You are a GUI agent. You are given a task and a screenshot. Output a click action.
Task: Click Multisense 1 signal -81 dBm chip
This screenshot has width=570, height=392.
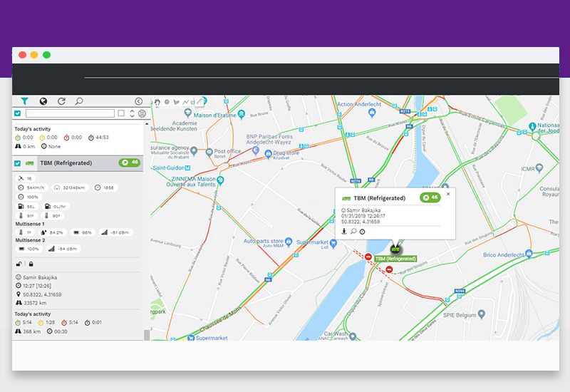click(115, 232)
